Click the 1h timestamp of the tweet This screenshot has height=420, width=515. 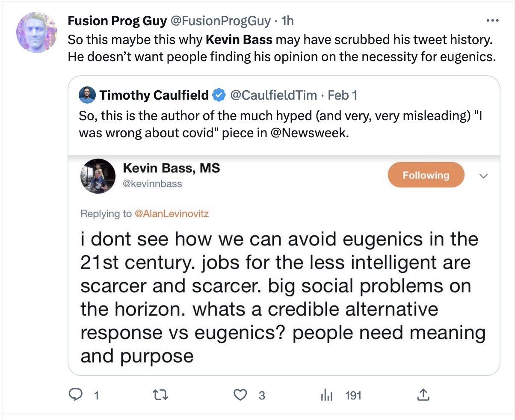tap(287, 21)
